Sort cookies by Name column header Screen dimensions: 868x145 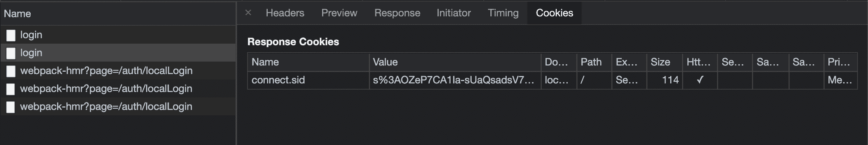tap(308, 62)
